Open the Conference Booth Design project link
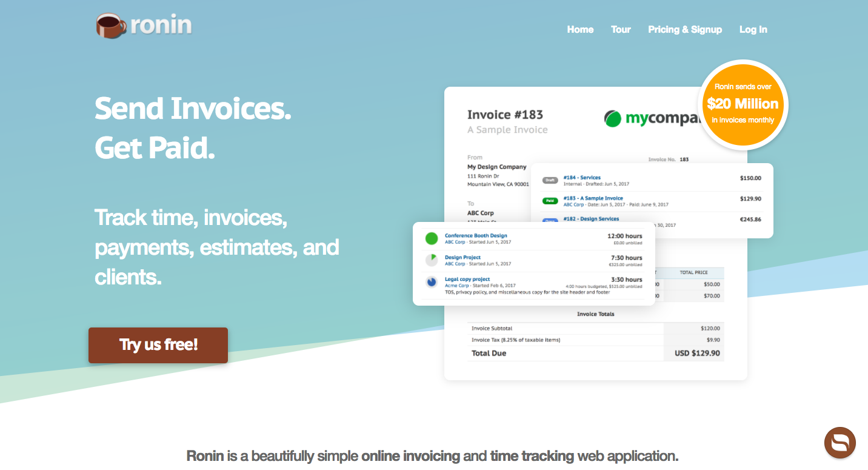This screenshot has height=470, width=868. tap(476, 235)
